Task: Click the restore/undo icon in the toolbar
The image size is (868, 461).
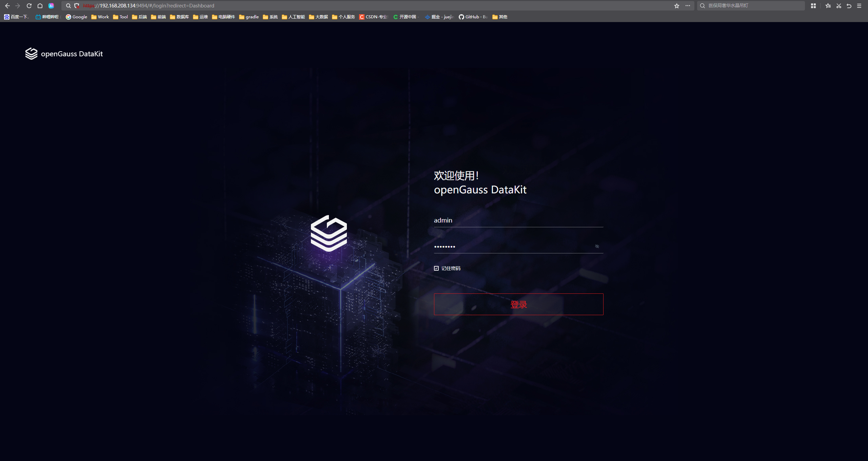Action: pos(849,5)
